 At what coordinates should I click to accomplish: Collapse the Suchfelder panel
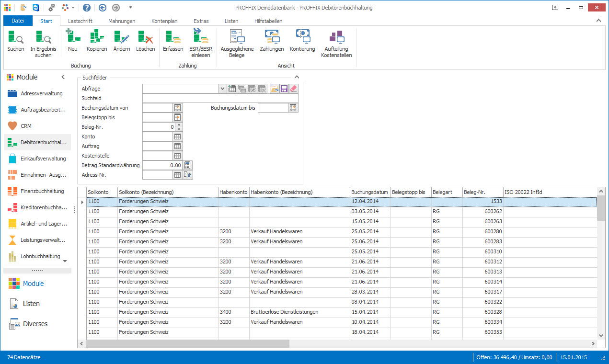pos(297,77)
